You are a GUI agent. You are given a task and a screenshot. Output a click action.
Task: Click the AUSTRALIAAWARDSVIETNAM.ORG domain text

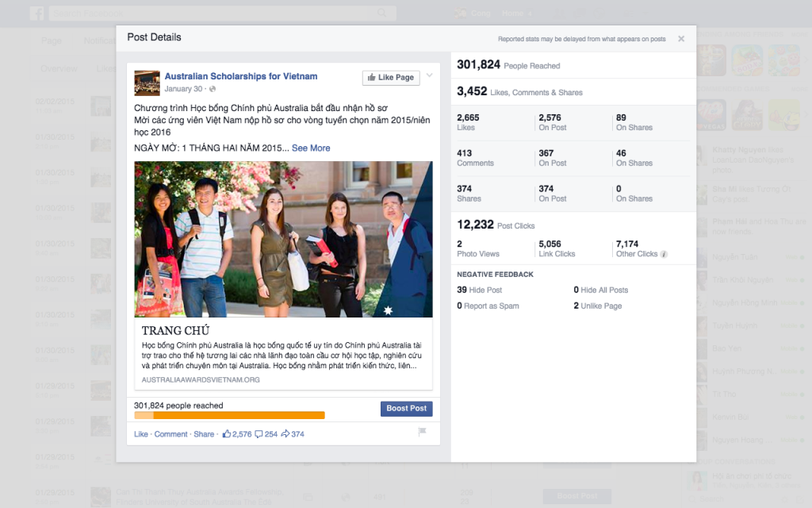pyautogui.click(x=201, y=379)
